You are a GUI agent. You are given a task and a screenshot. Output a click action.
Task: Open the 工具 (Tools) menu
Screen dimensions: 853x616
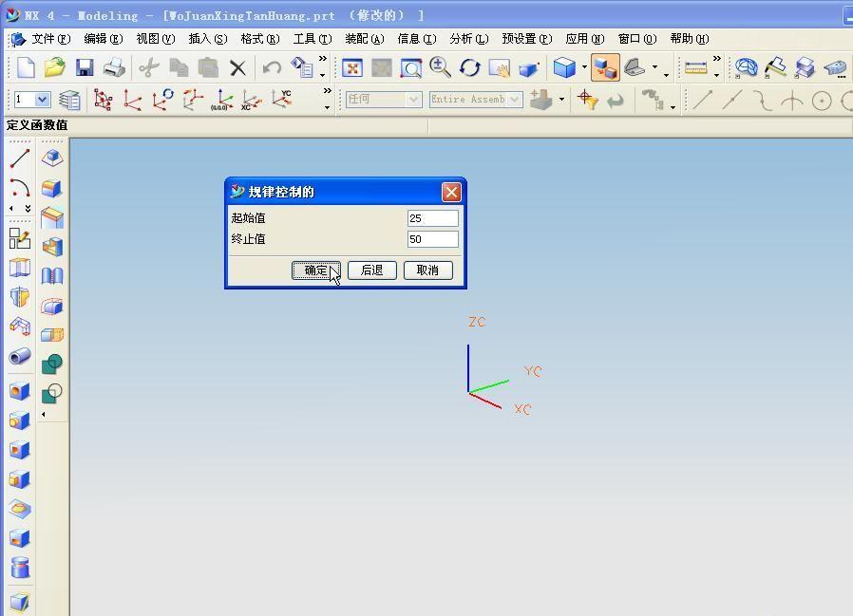coord(312,39)
